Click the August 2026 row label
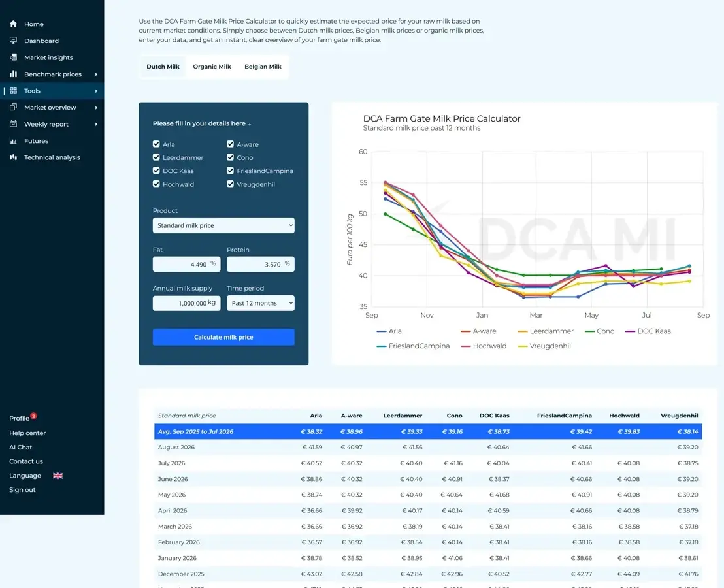This screenshot has height=588, width=724. (x=176, y=448)
